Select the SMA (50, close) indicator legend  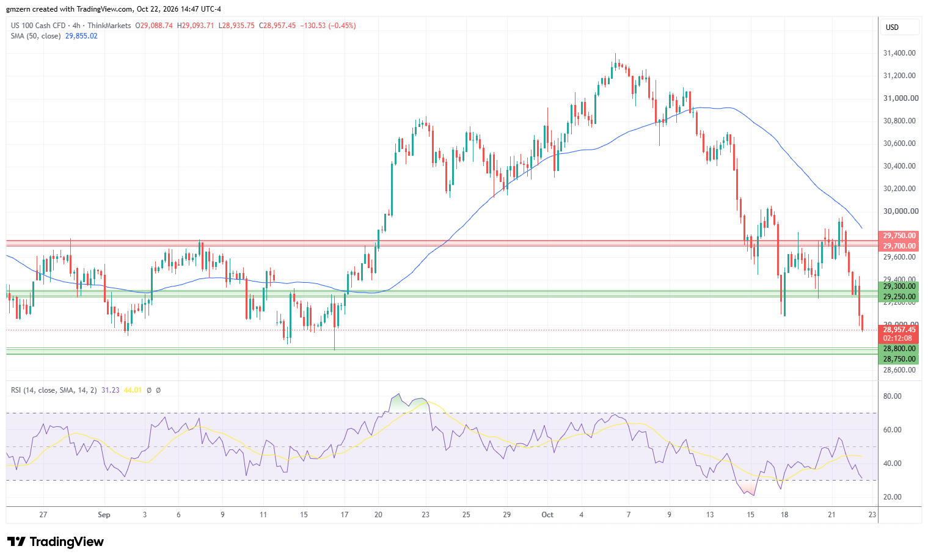pyautogui.click(x=36, y=36)
